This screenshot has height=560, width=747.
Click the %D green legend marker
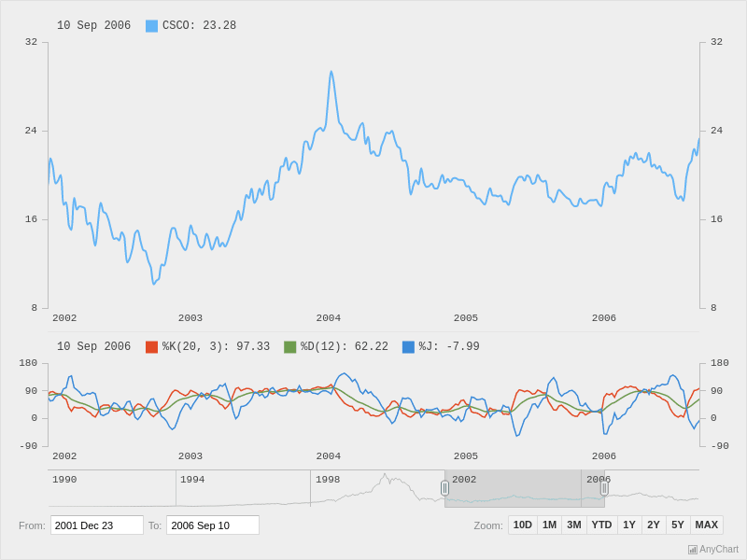coord(289,346)
